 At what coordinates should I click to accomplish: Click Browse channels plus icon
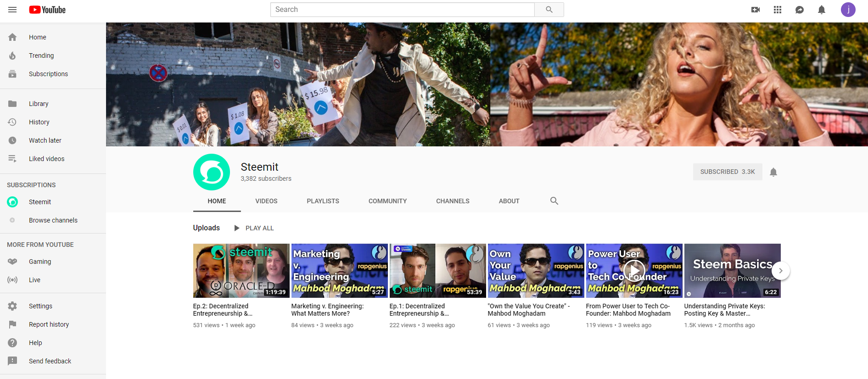12,220
